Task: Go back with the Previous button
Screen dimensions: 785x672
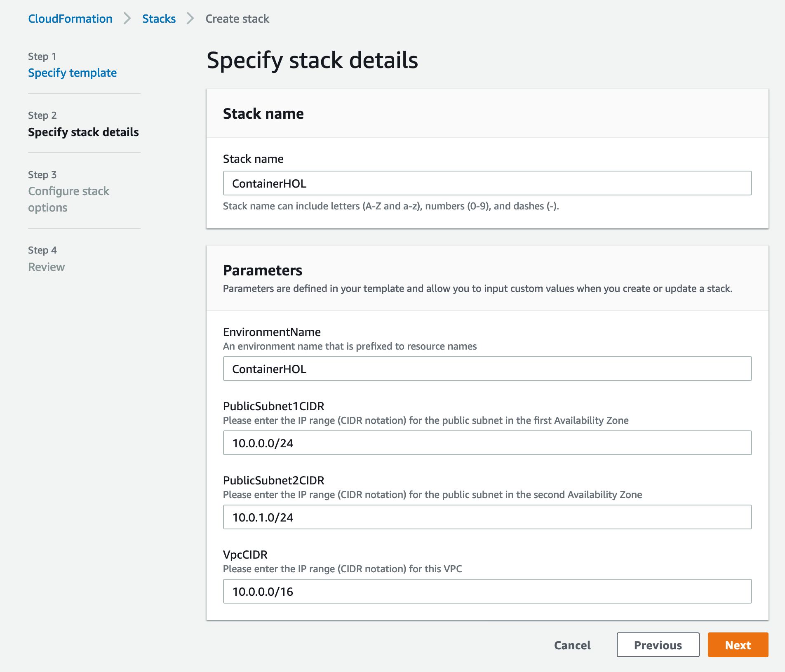Action: click(658, 645)
